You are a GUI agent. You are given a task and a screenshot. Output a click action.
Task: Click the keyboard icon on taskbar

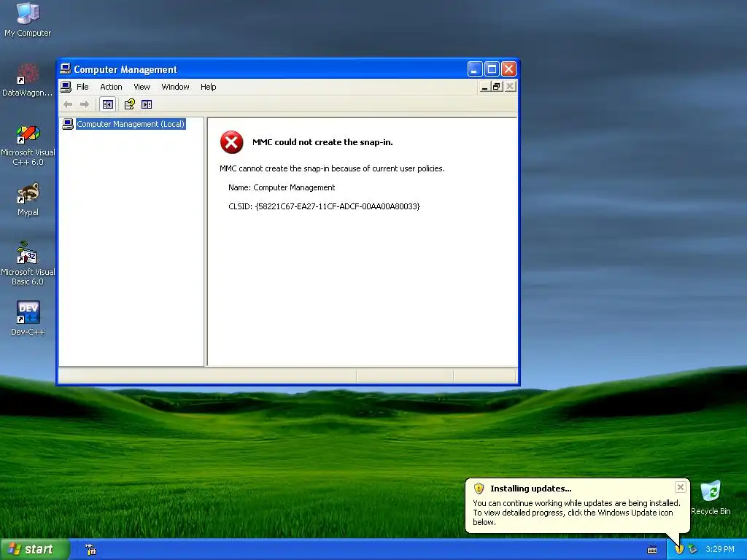(652, 550)
